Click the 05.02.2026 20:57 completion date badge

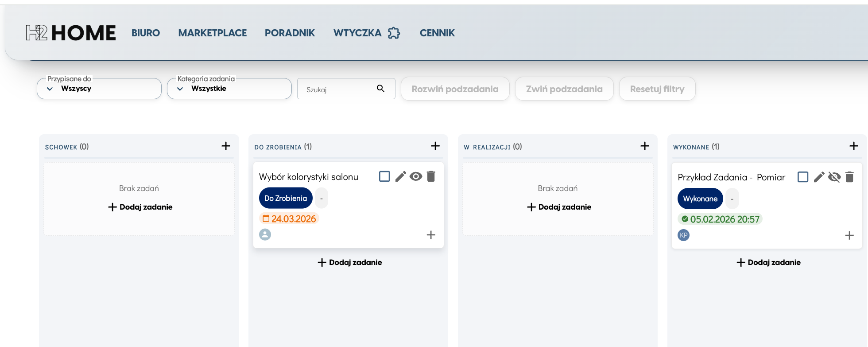point(720,219)
